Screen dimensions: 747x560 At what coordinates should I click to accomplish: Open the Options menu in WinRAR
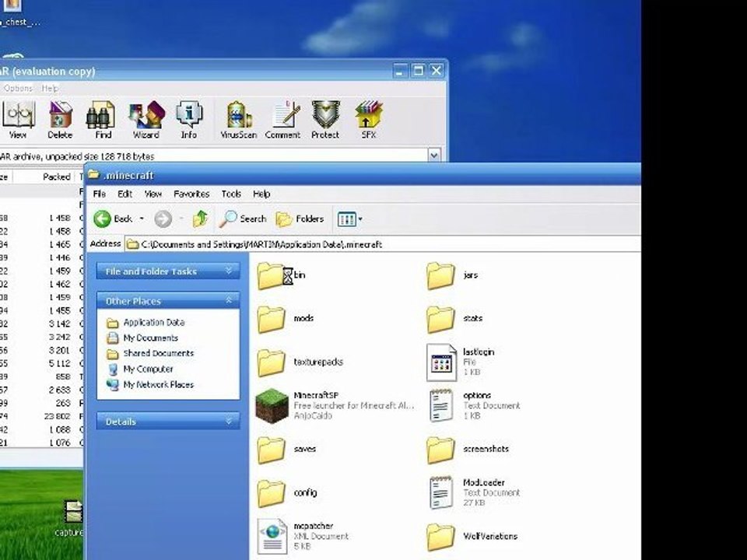tap(18, 88)
